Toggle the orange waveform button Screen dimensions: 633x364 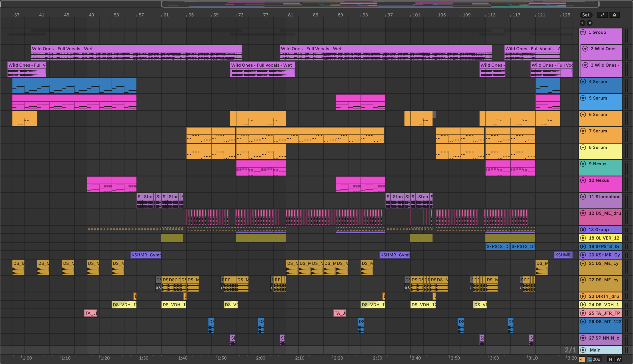582,359
